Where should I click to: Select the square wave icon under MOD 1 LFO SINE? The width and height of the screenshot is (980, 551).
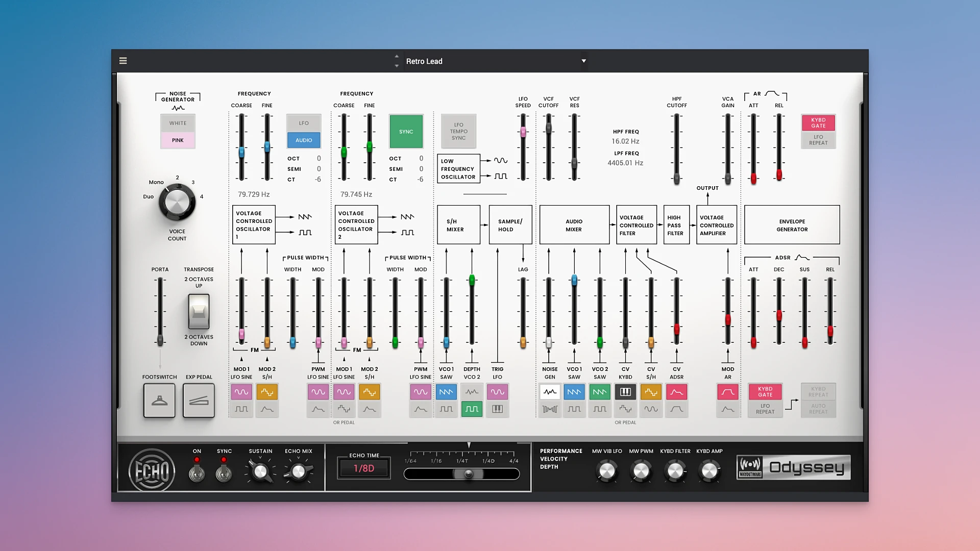241,409
